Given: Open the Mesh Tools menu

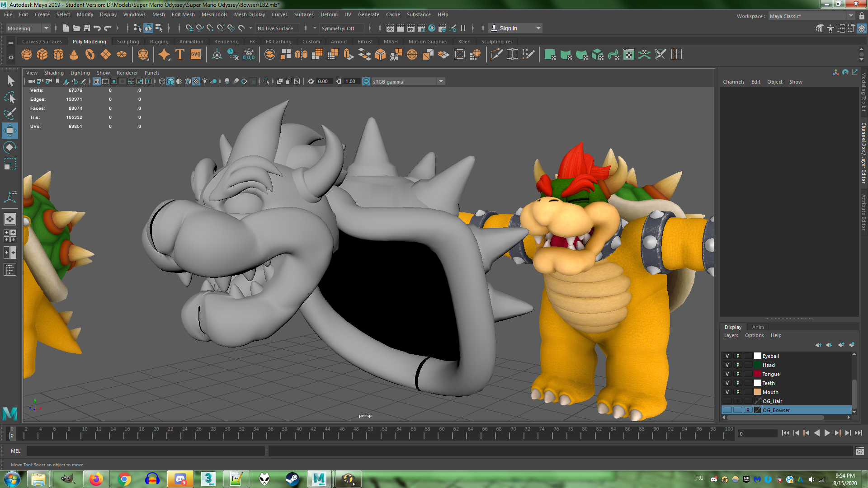Looking at the screenshot, I should pos(214,14).
